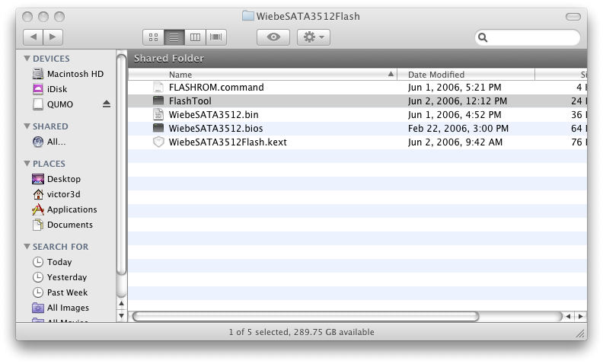Select the FLASHROM.command file icon
Screen dimensions: 603x364
coord(158,88)
